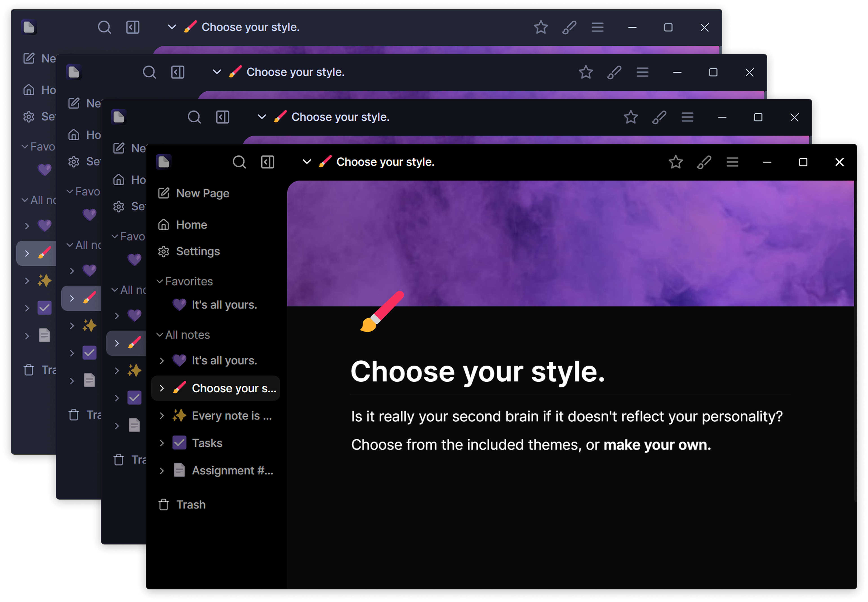868x602 pixels.
Task: Open the Tasks note page
Action: point(207,442)
